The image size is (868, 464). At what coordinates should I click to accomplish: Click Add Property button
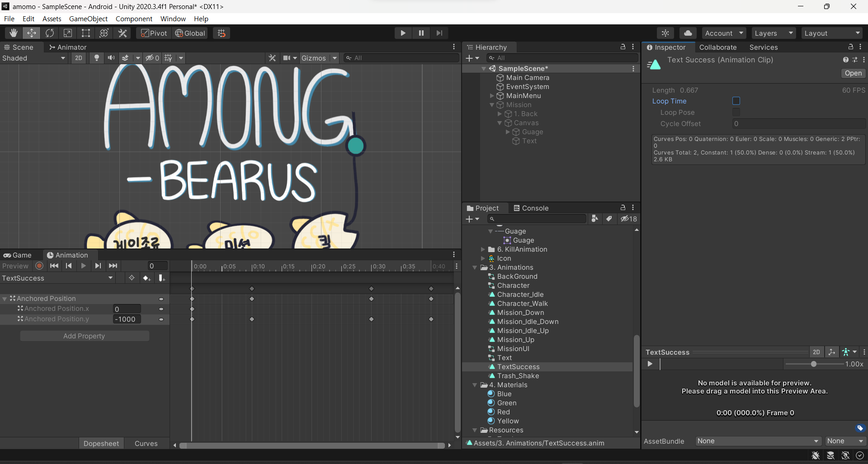point(85,336)
